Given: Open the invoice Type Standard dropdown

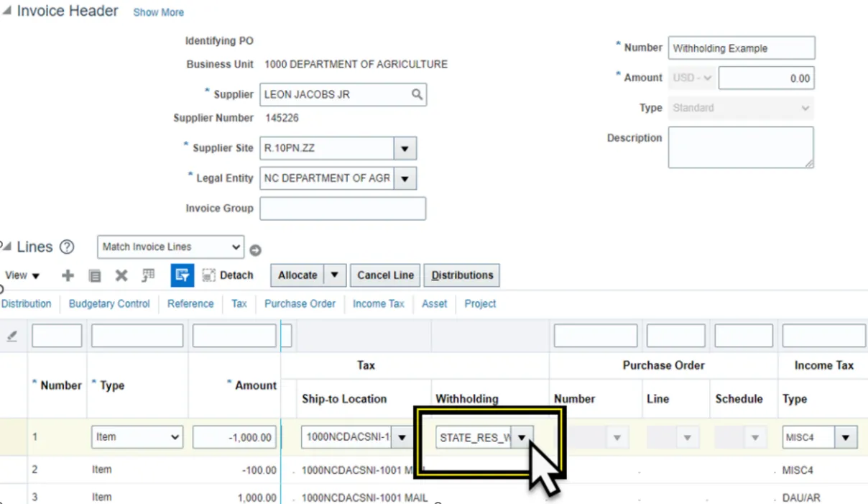Looking at the screenshot, I should point(742,108).
